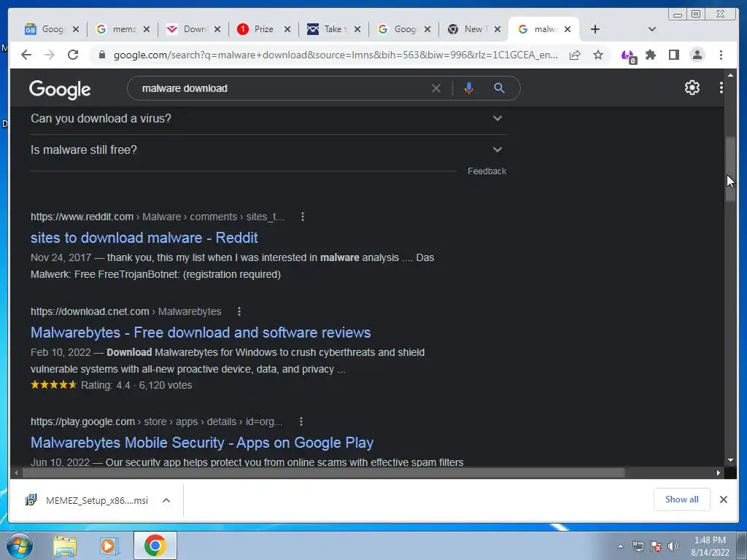Open Windows Explorer from taskbar

coord(65,545)
